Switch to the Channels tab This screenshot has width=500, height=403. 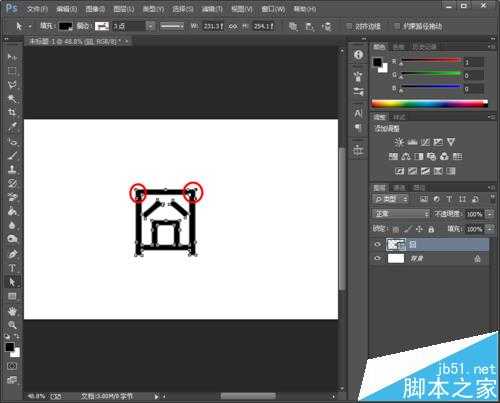(x=399, y=188)
